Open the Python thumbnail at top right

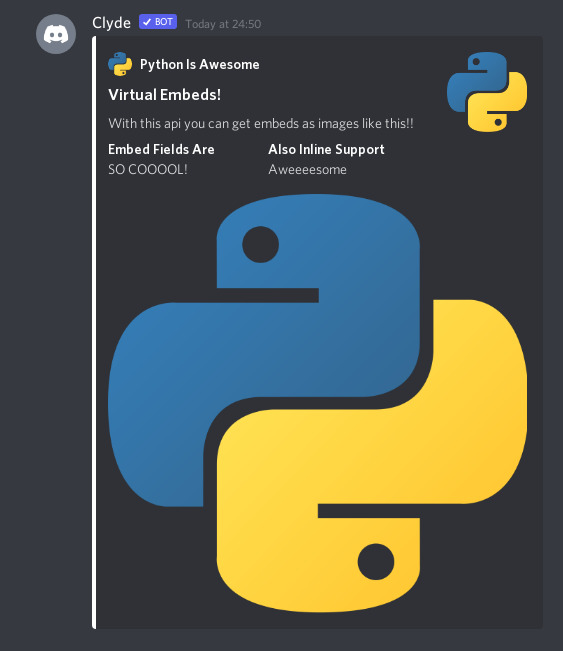[x=487, y=92]
